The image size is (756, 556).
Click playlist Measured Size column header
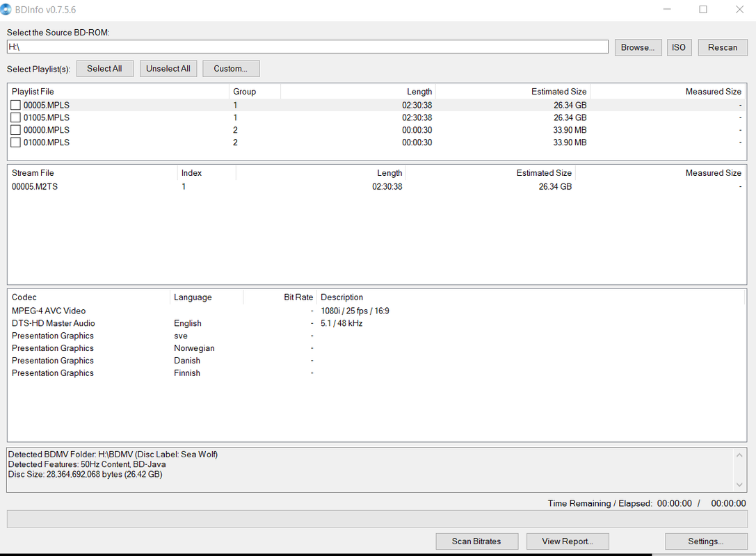point(668,92)
